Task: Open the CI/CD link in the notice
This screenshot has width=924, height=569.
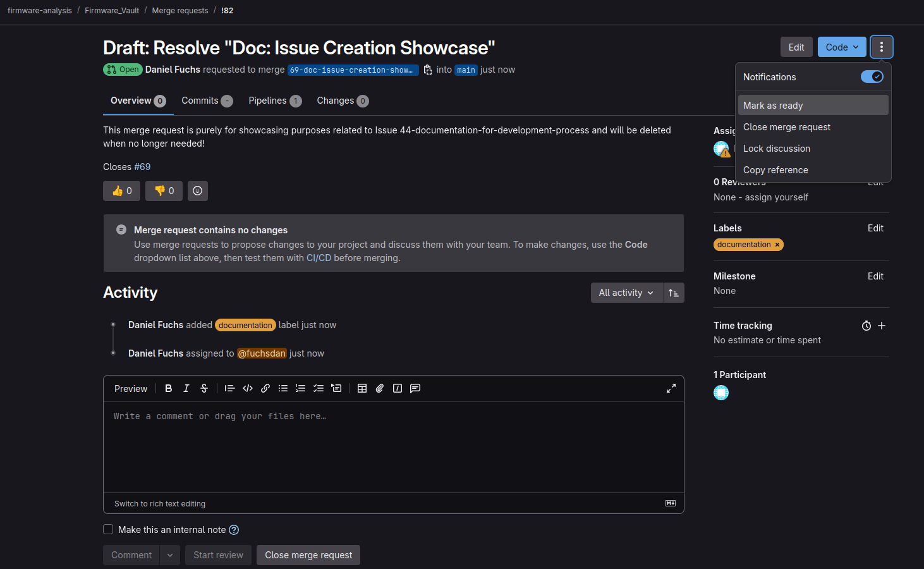Action: click(319, 258)
